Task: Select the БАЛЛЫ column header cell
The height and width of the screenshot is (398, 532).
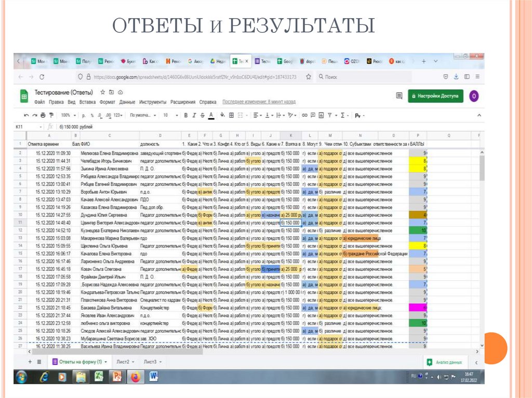Action: pyautogui.click(x=418, y=144)
